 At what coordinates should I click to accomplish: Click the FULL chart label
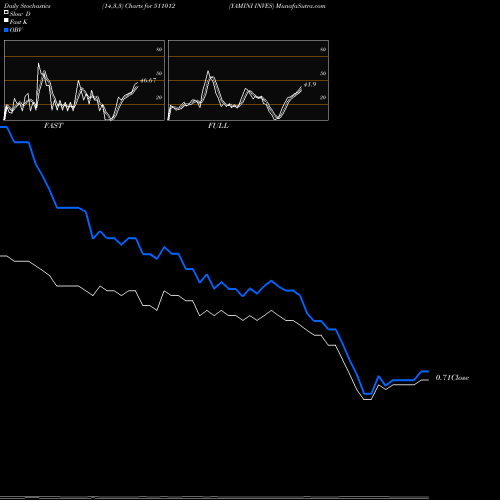(218, 126)
